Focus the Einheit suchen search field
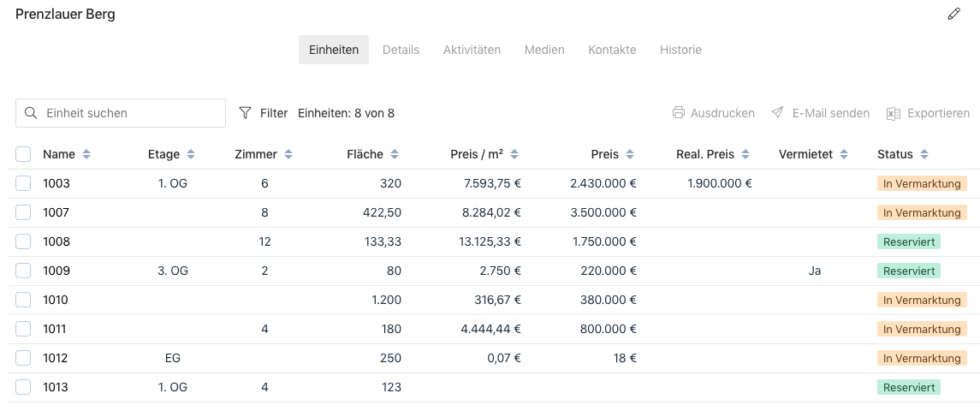The height and width of the screenshot is (417, 980). coord(128,113)
